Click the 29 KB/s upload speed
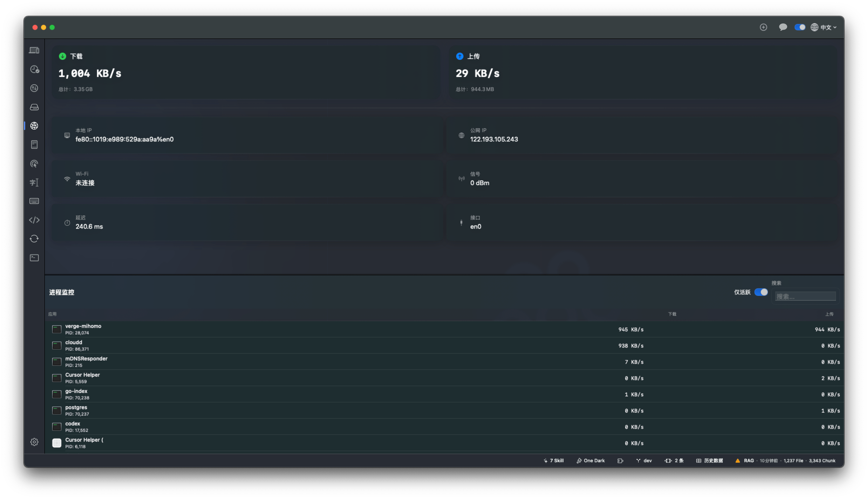 (x=478, y=73)
